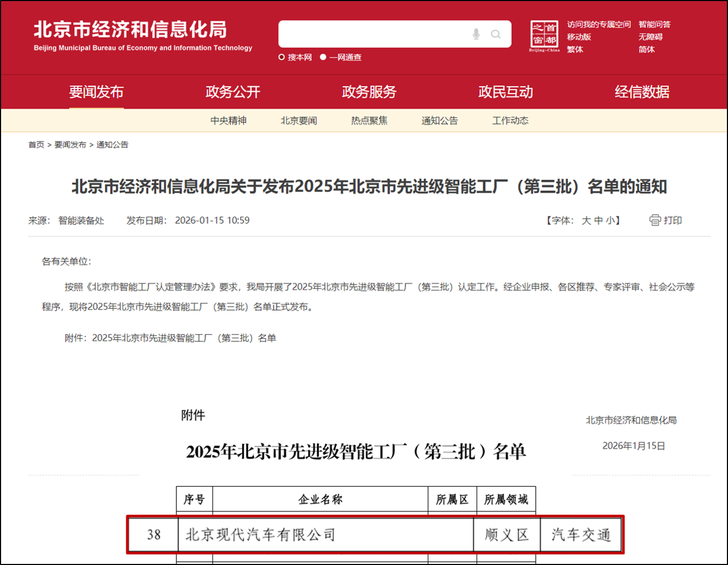728x565 pixels.
Task: Click inside the search input box
Action: click(373, 35)
